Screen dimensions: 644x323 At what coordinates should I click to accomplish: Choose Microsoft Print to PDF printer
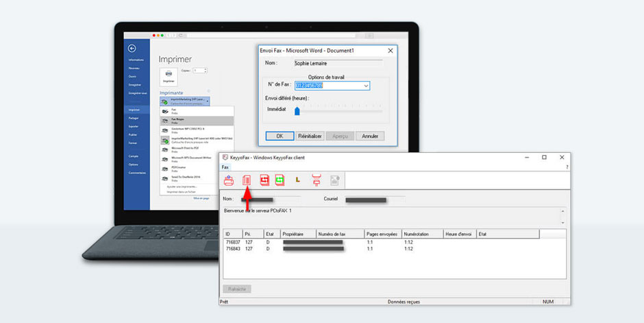coord(197,149)
